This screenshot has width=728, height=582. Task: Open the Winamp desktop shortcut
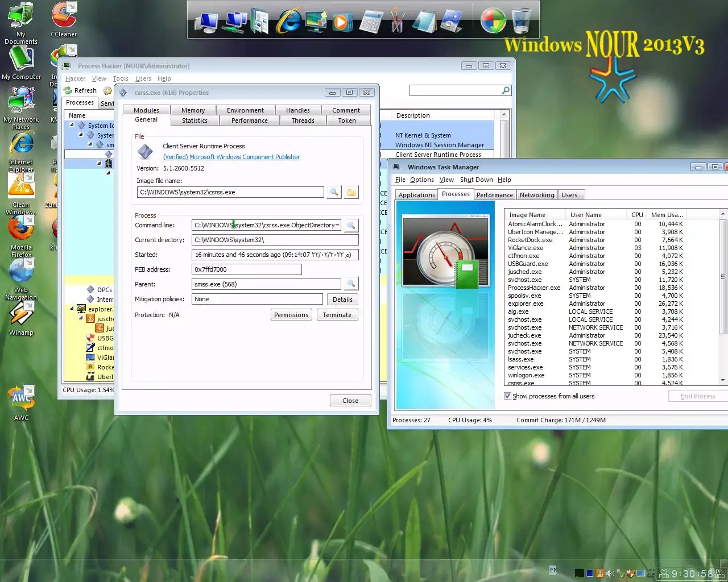click(21, 318)
